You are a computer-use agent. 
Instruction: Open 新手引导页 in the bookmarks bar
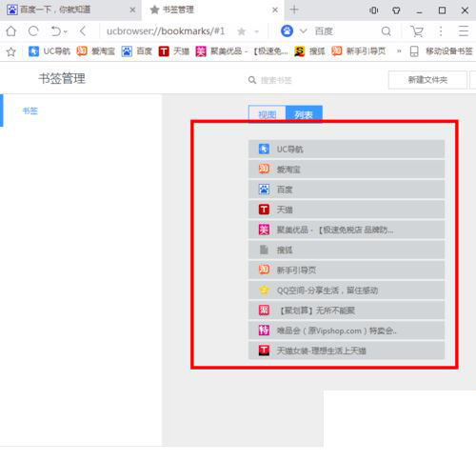tap(359, 51)
